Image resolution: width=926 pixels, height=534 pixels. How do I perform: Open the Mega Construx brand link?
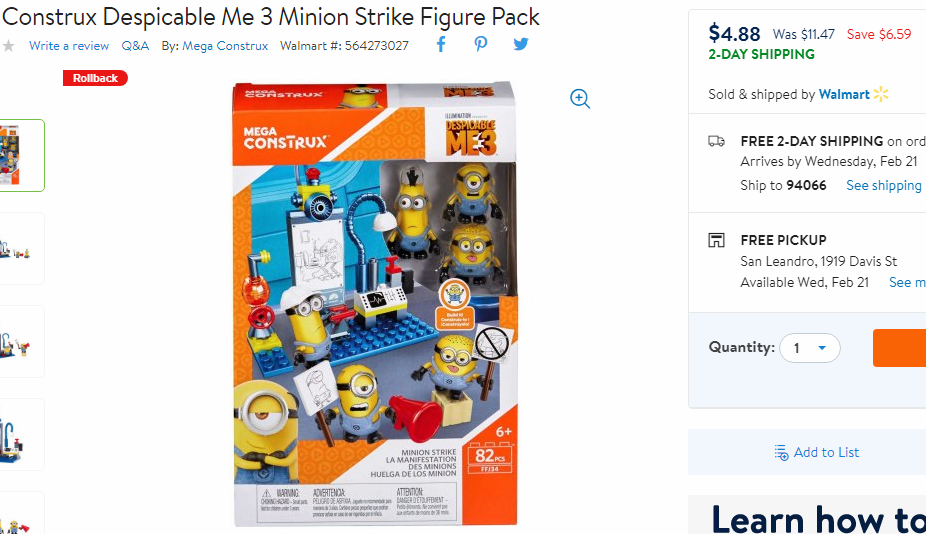pos(225,45)
